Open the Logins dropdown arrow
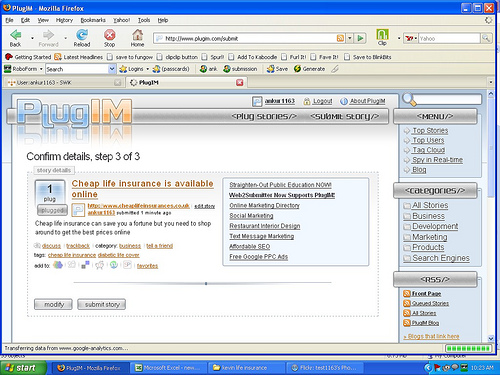 pyautogui.click(x=148, y=69)
